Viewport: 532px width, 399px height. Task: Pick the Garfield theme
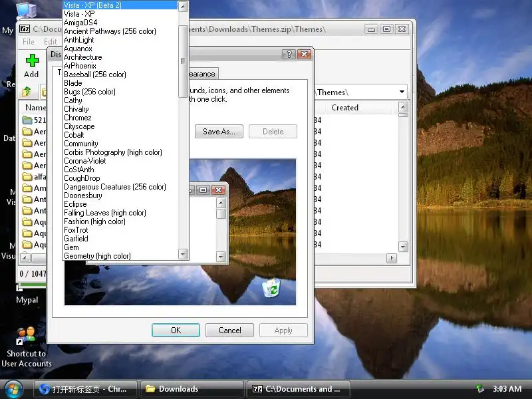(x=120, y=239)
